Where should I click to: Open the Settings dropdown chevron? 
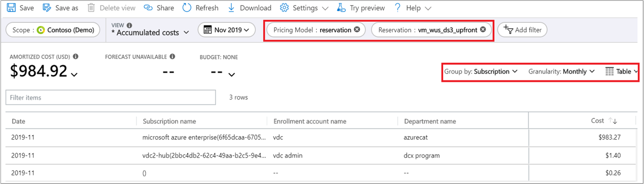click(x=325, y=8)
